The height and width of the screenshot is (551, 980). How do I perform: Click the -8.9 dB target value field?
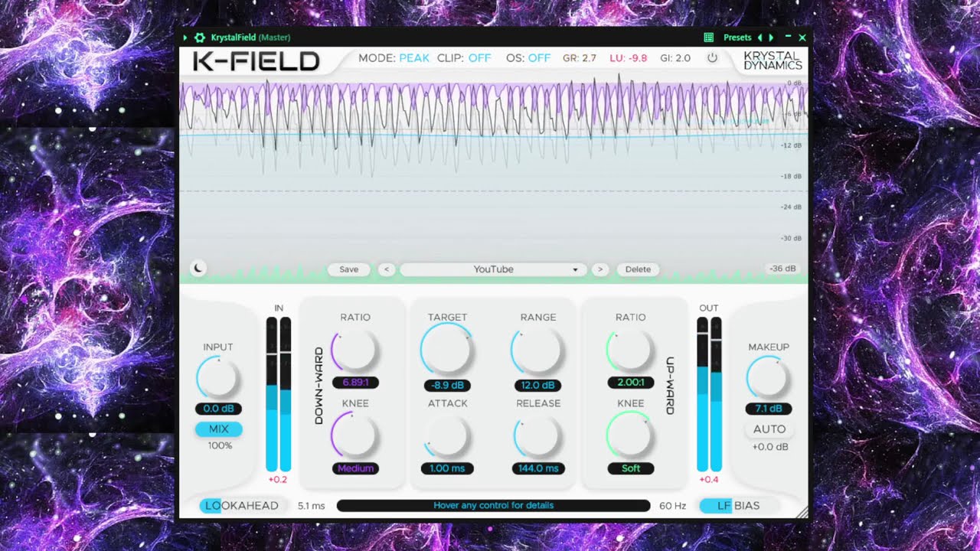447,386
